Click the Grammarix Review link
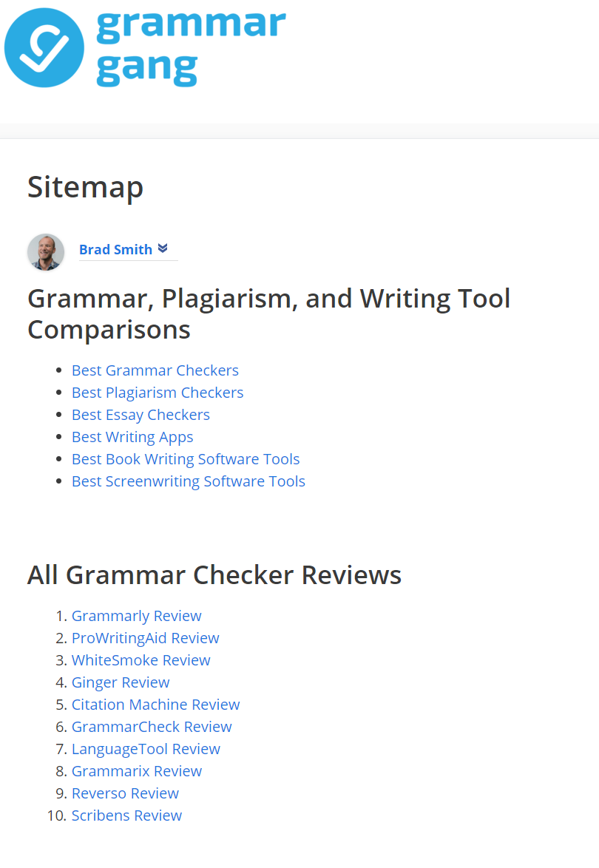 click(136, 771)
